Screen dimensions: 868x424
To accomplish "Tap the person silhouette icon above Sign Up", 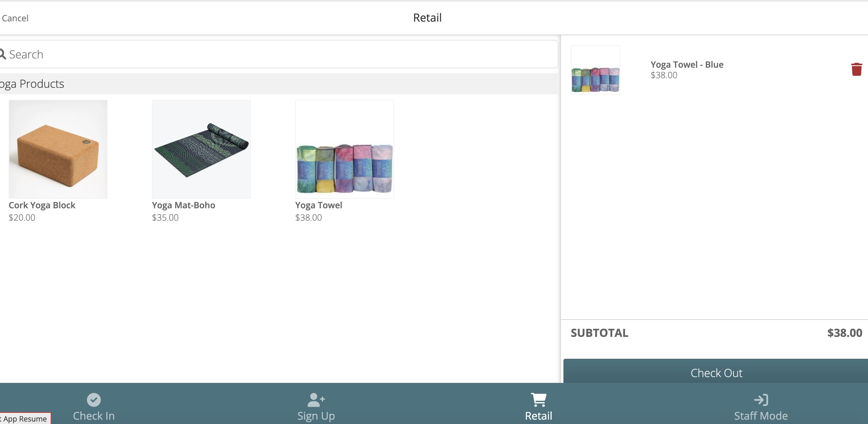I will click(315, 401).
